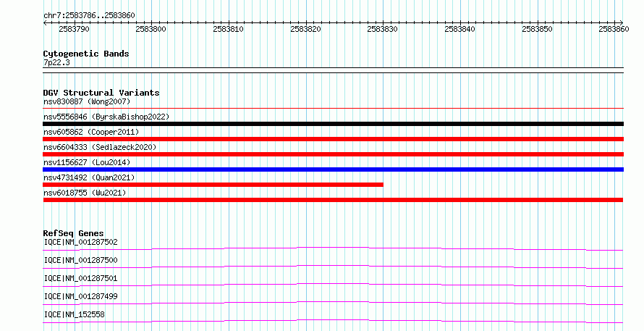Click the 2583850 ruler position label
644x331 pixels.
pos(537,29)
